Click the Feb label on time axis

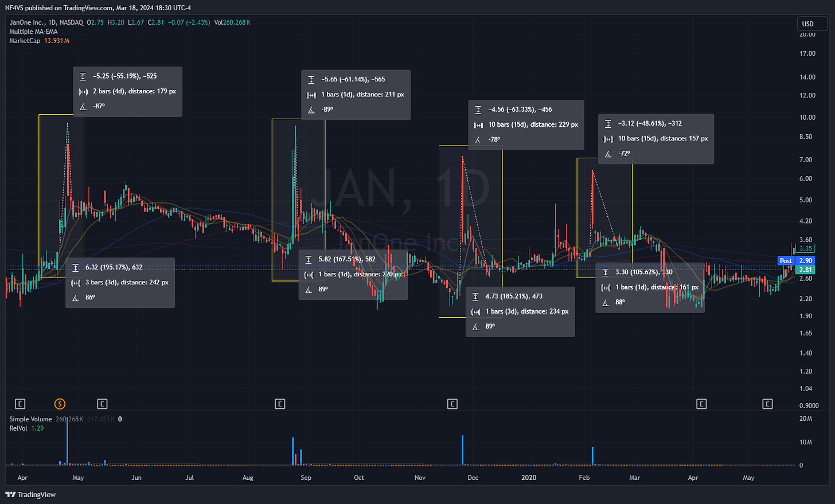pos(584,478)
